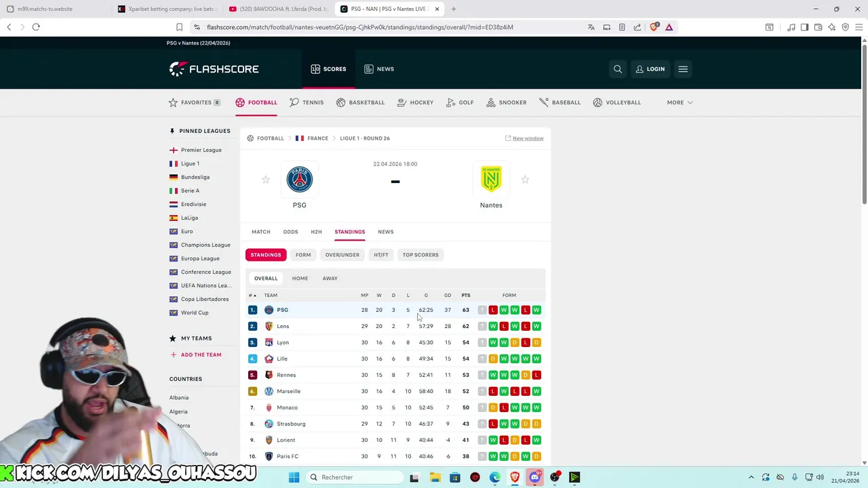Click the Login button
Image resolution: width=868 pixels, height=488 pixels.
tap(650, 69)
